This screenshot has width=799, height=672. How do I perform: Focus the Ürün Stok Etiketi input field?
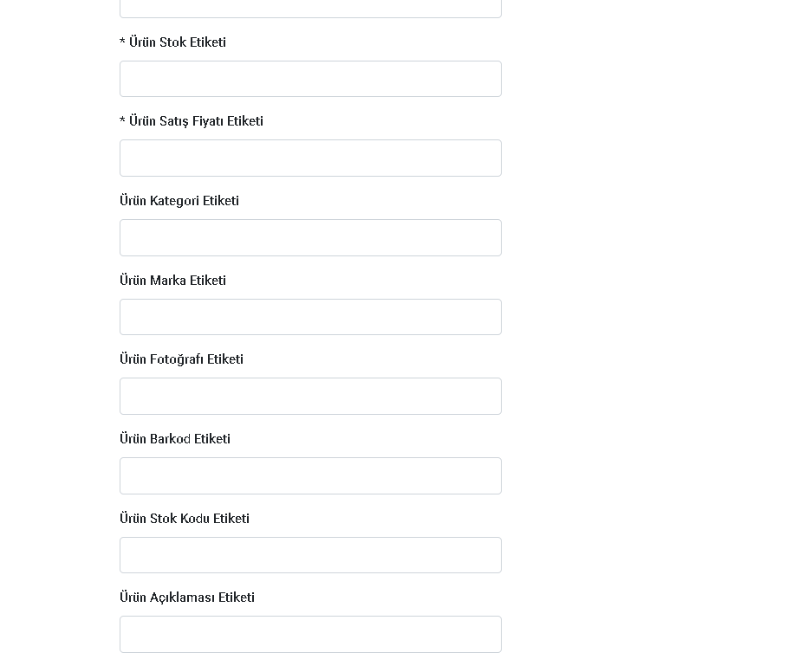tap(310, 79)
